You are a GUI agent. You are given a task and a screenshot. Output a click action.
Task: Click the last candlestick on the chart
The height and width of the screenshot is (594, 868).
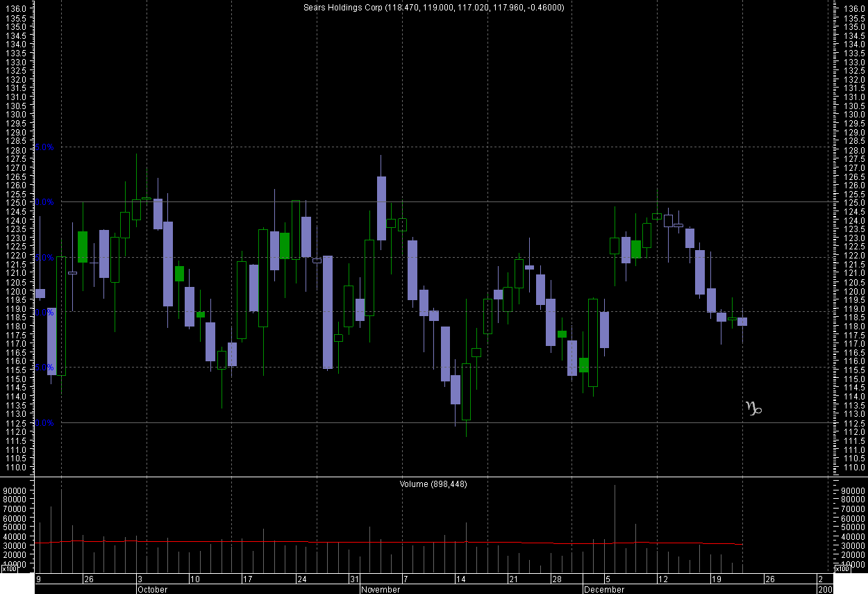[742, 321]
